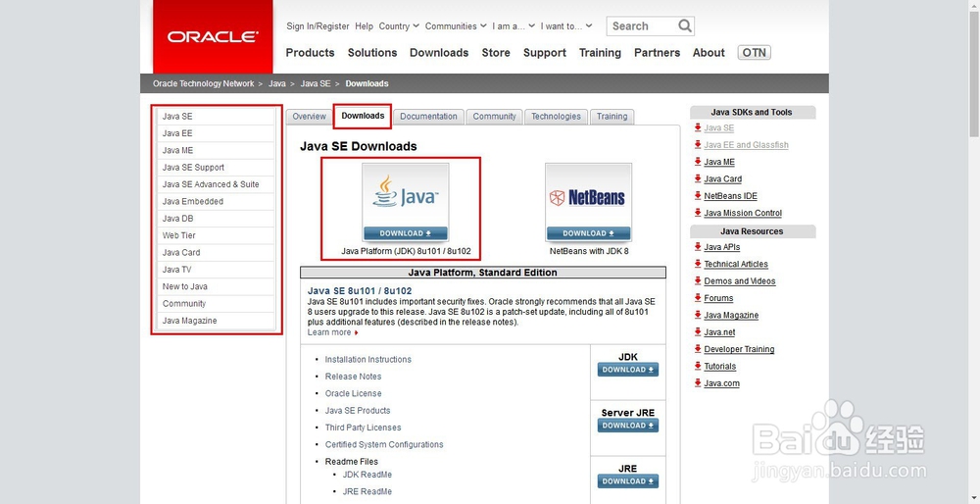This screenshot has height=504, width=980.
Task: Click Java SE breadcrumb link
Action: [315, 83]
